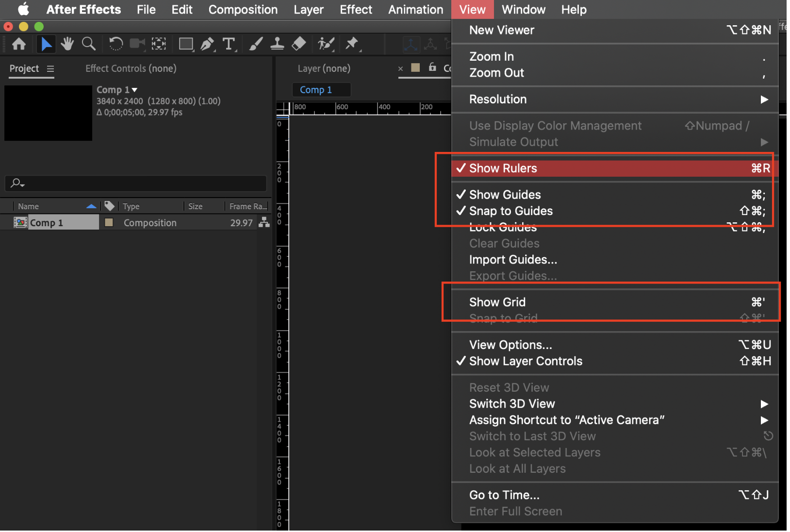Open View Options... dialog
Viewport: 790px width, 532px height.
pyautogui.click(x=615, y=345)
